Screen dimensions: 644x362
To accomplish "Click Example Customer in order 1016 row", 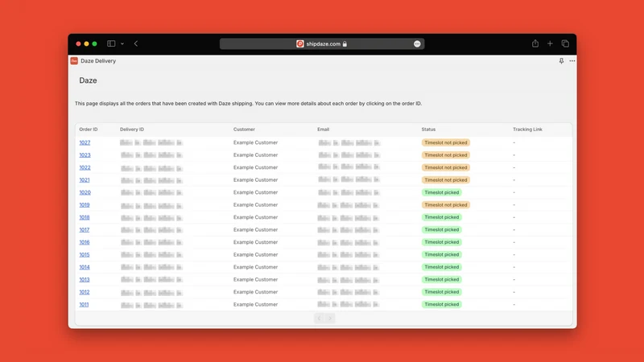I will (255, 242).
